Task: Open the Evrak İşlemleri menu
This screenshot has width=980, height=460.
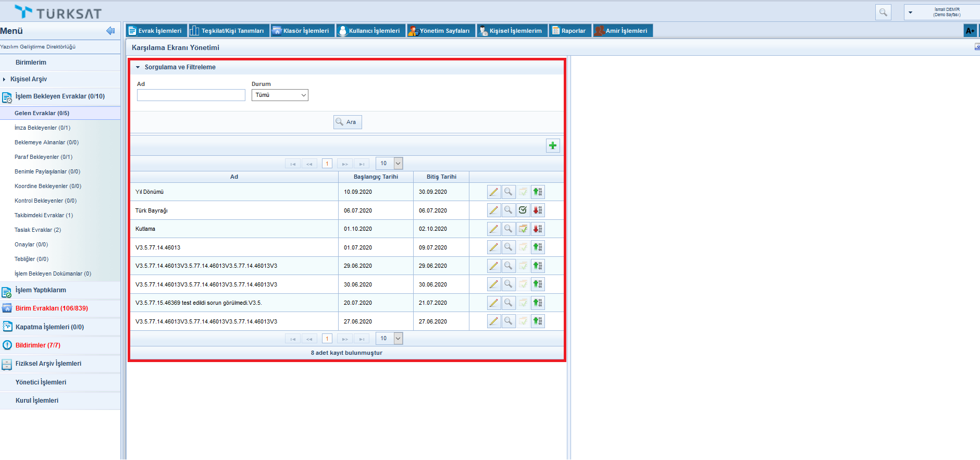Action: coord(156,31)
